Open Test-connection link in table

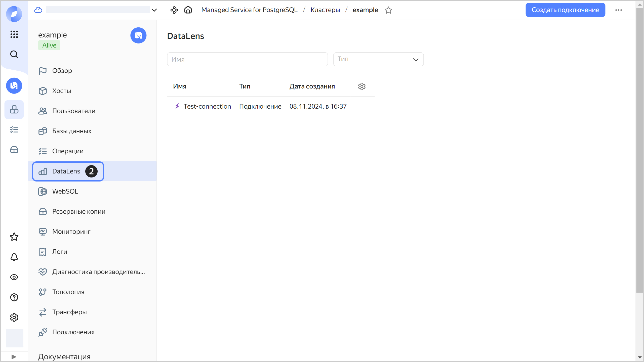207,106
